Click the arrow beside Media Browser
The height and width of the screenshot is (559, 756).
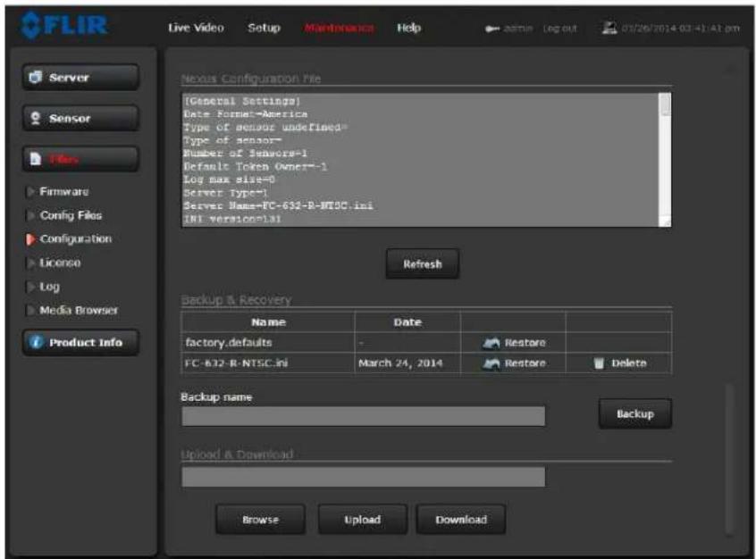[x=31, y=311]
